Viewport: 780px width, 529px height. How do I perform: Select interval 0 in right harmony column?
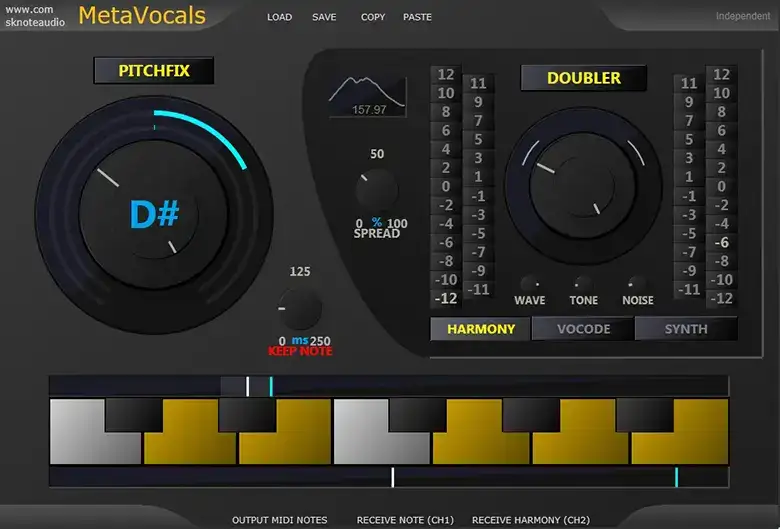721,186
